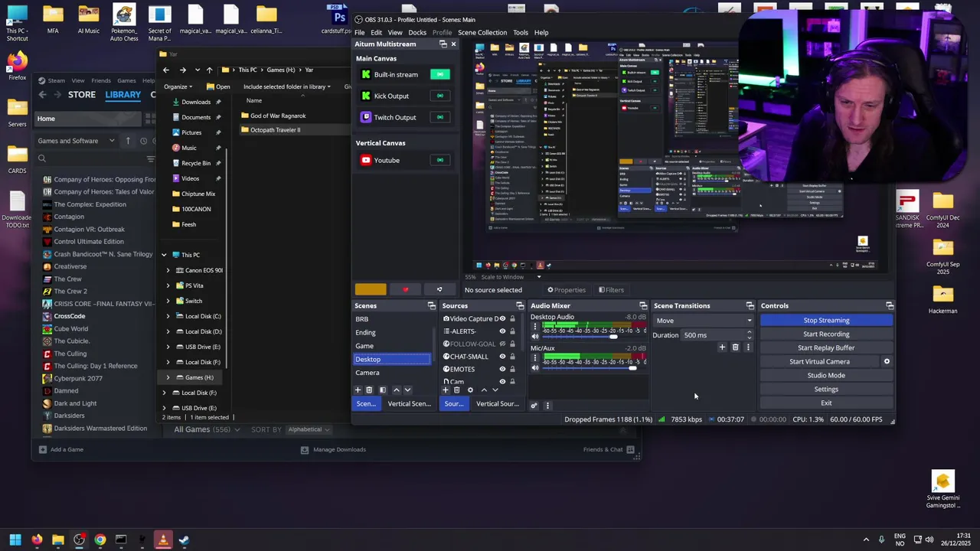Click the orange Aitum button in Multistream dock
Screen dimensions: 980x551
click(x=371, y=289)
